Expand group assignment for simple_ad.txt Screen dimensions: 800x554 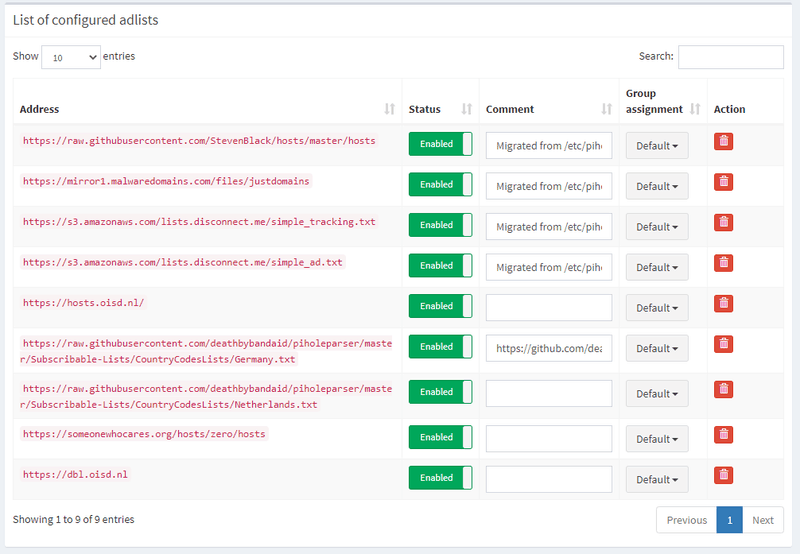click(656, 267)
